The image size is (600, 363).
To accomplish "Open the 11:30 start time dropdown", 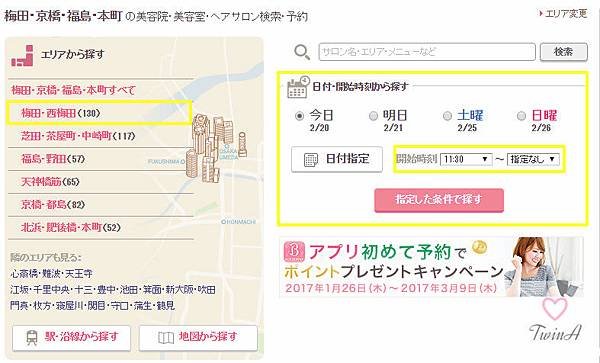I will [466, 159].
